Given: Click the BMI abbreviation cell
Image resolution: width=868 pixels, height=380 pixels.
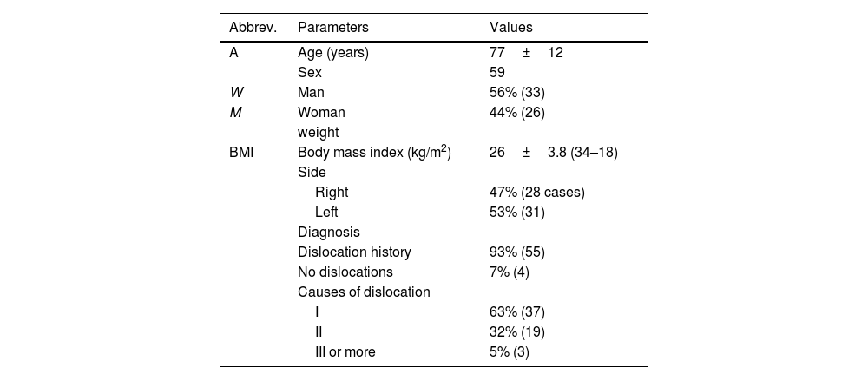Looking at the screenshot, I should 243,153.
